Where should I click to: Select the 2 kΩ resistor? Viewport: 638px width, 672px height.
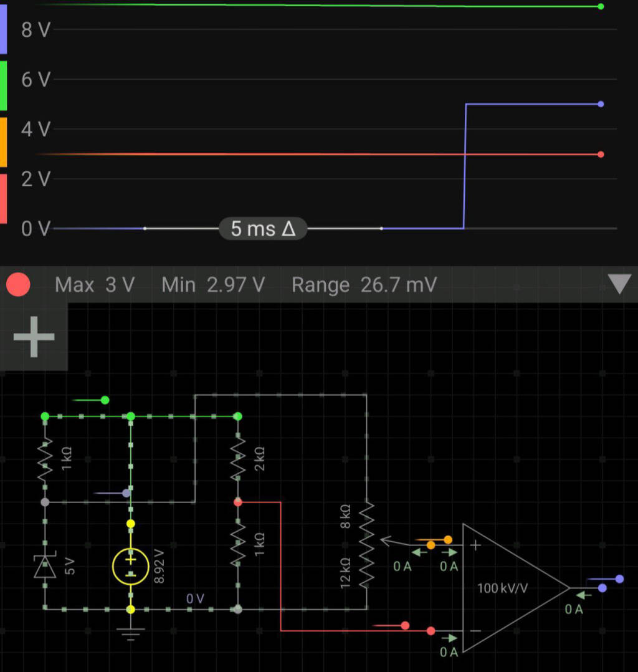(x=238, y=459)
